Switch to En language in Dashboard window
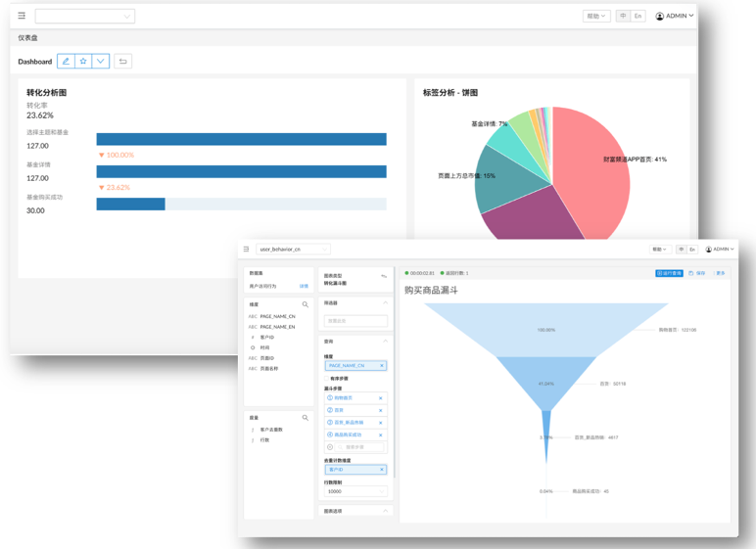The image size is (756, 550). [x=638, y=16]
